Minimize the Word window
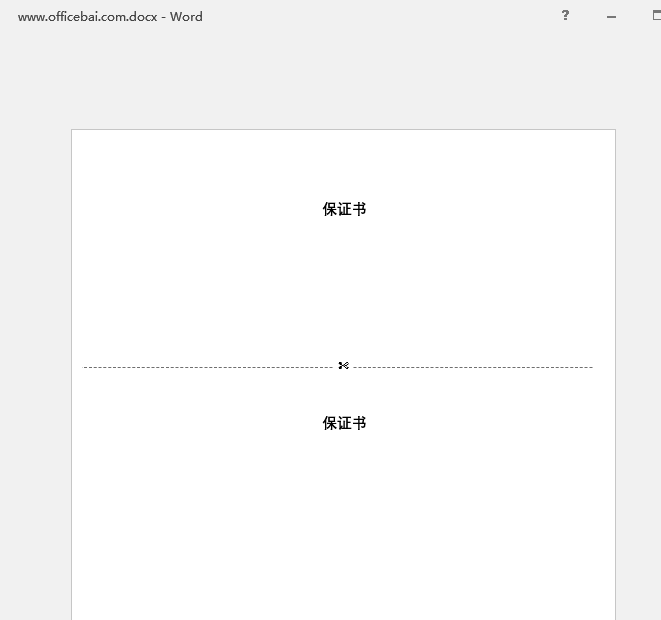Viewport: 661px width, 620px height. point(611,17)
